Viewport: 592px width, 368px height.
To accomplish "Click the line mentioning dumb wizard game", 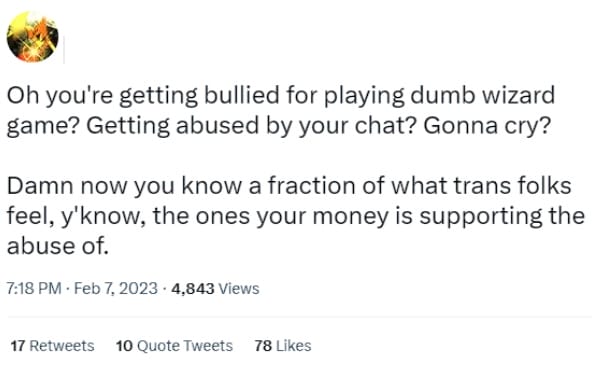I will (281, 96).
